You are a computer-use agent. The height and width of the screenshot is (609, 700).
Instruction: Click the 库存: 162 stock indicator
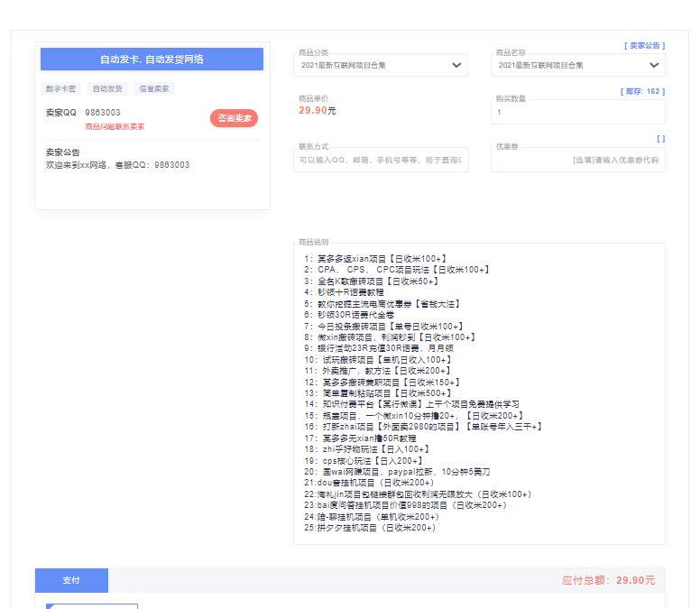(642, 92)
